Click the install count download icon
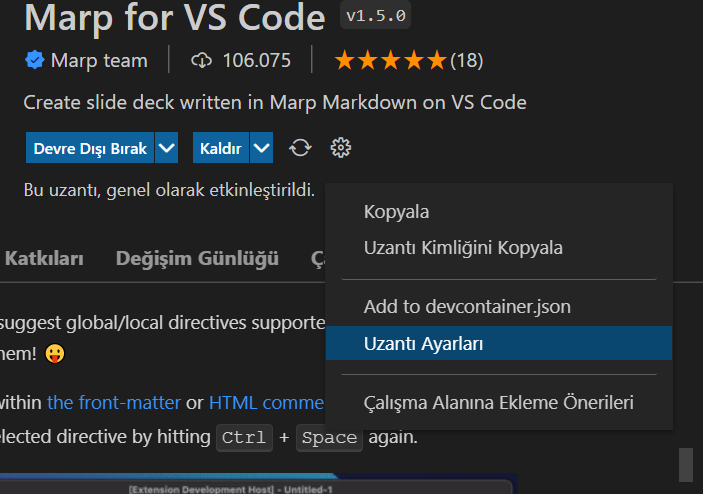703x494 pixels. click(x=202, y=61)
